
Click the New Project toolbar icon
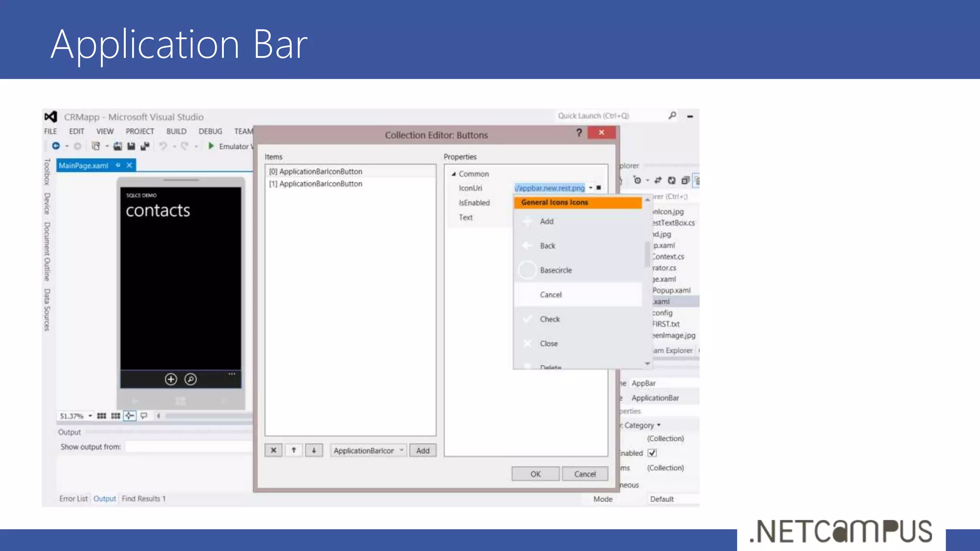pyautogui.click(x=96, y=146)
